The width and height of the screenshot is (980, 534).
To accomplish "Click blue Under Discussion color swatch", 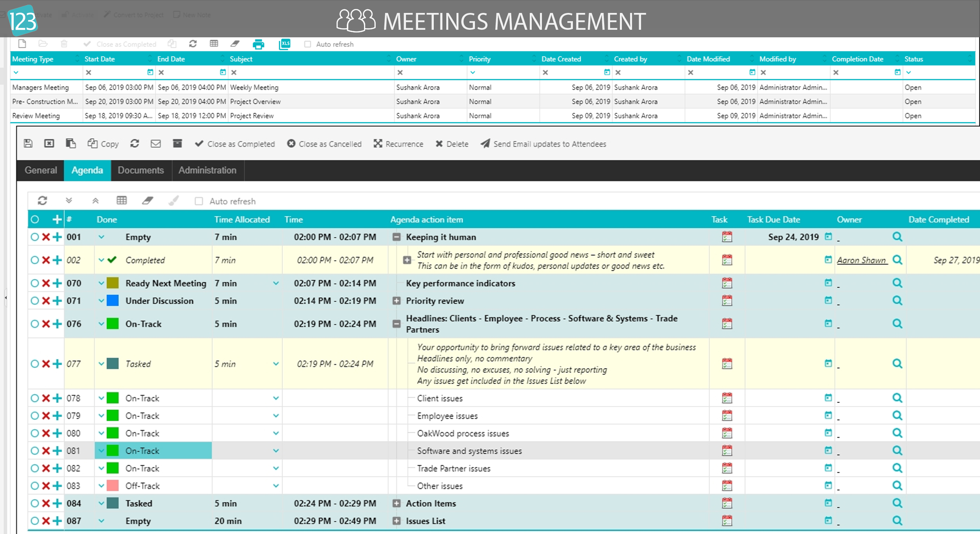I will tap(112, 301).
